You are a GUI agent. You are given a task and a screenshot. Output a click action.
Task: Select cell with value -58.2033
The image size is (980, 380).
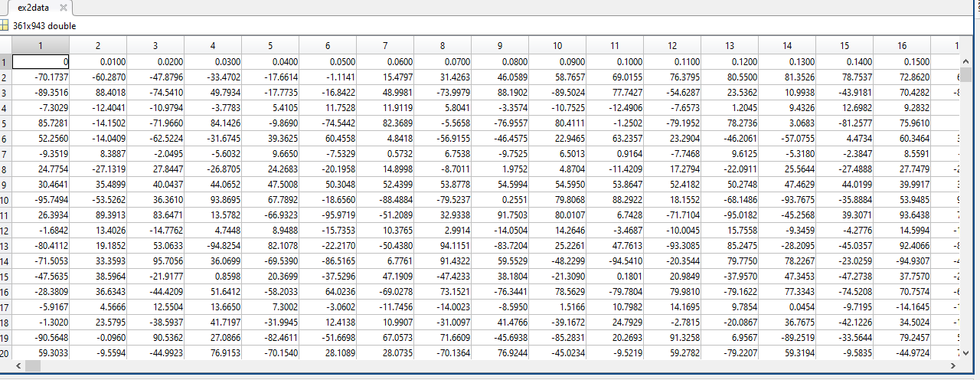271,292
